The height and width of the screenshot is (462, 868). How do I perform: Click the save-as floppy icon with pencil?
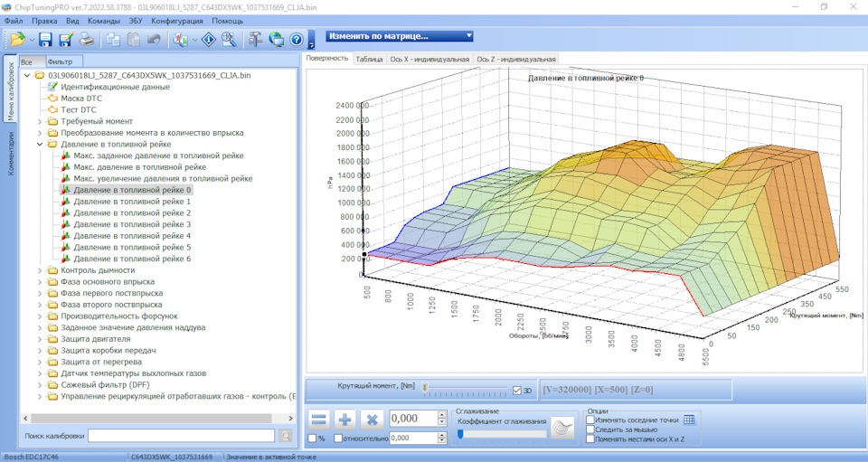tap(66, 39)
